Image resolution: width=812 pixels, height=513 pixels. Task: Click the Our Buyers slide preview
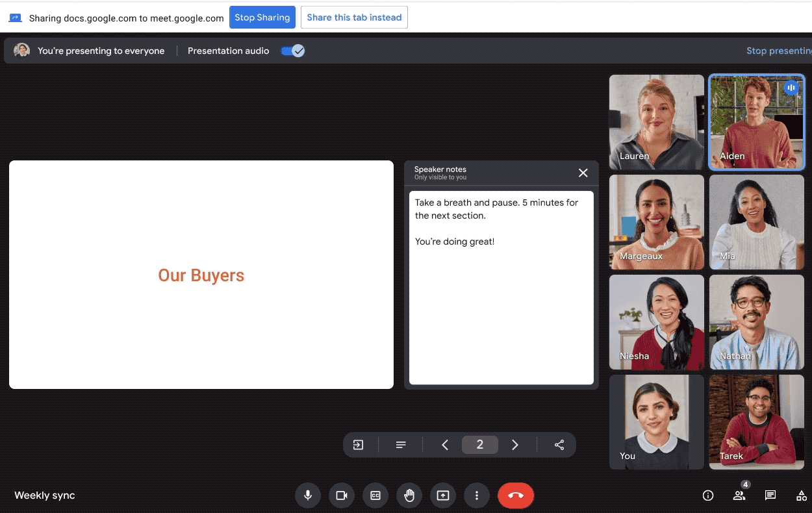[201, 275]
